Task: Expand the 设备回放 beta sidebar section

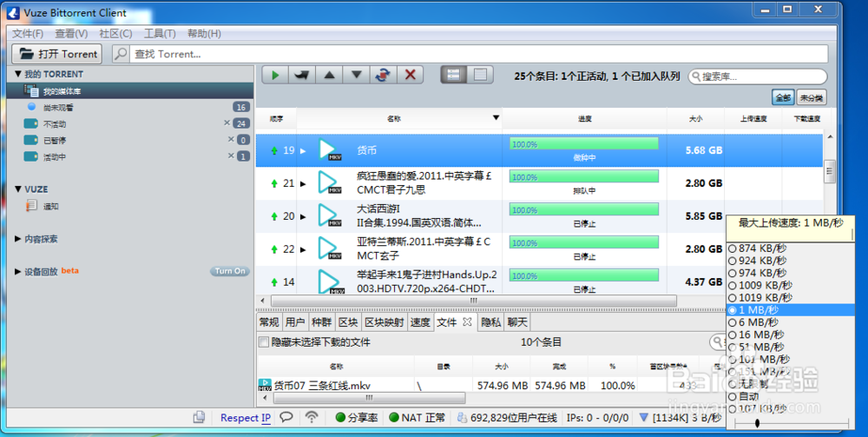Action: (x=17, y=271)
